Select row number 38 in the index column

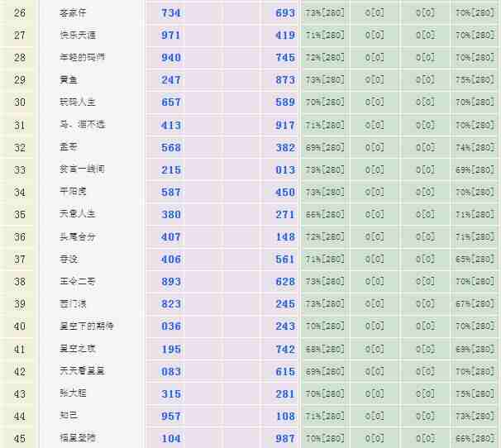click(x=20, y=281)
